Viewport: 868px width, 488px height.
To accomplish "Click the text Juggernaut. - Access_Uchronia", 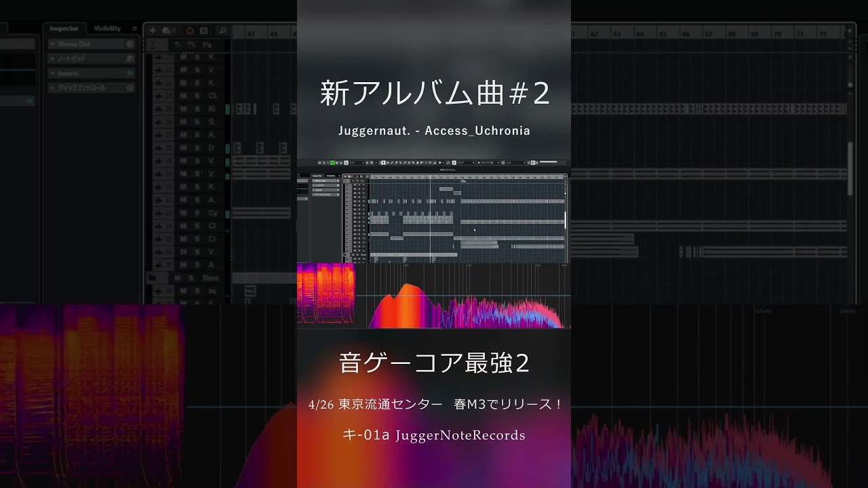I will 434,131.
